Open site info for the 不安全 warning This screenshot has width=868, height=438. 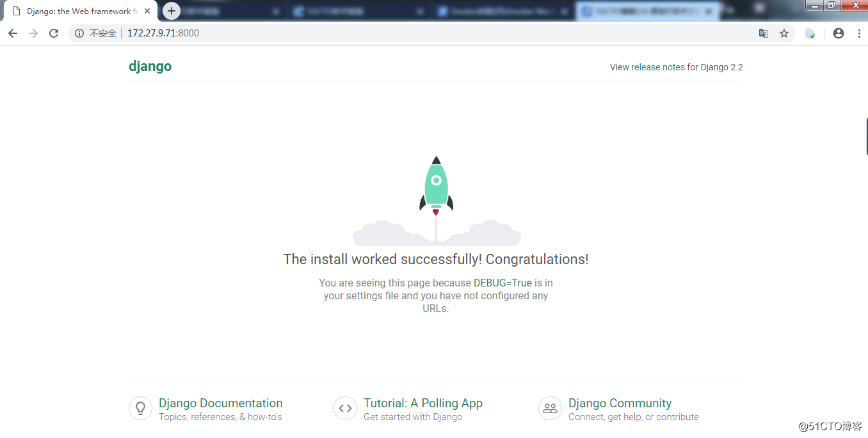[x=96, y=33]
